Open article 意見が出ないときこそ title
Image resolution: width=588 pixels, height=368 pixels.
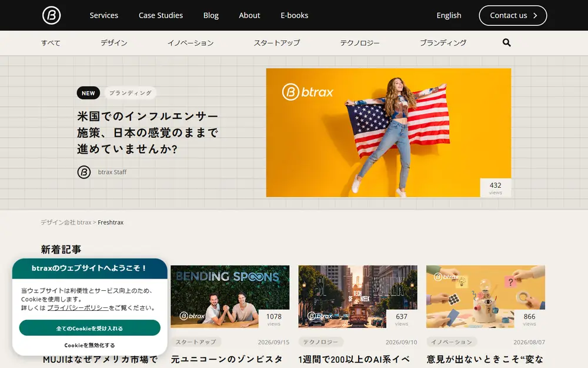pos(485,360)
